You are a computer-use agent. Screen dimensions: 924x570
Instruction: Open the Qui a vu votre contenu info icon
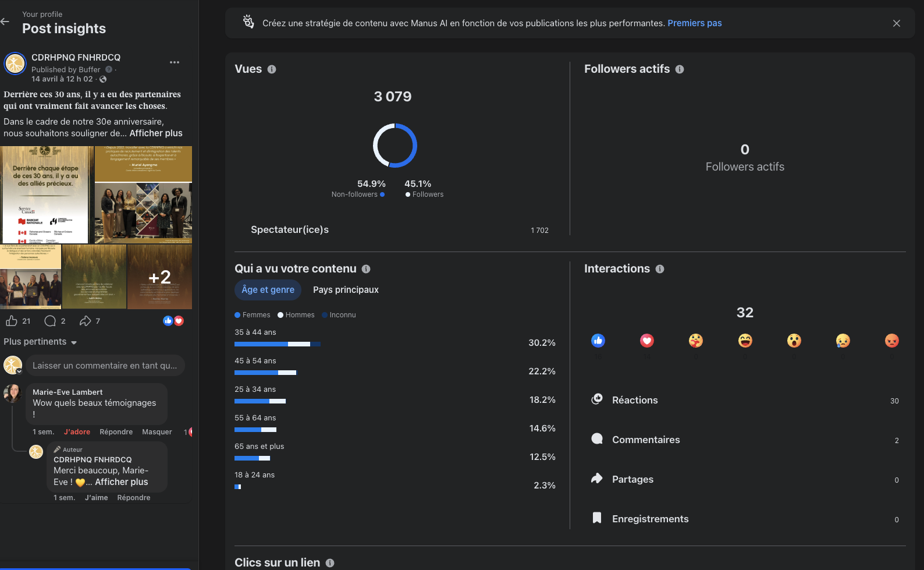coord(366,269)
